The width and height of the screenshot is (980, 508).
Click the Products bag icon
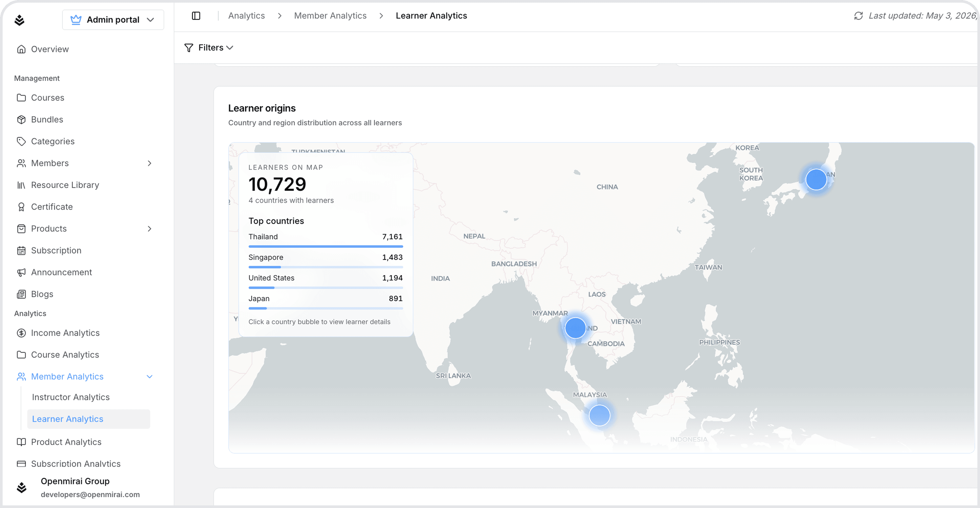[21, 228]
